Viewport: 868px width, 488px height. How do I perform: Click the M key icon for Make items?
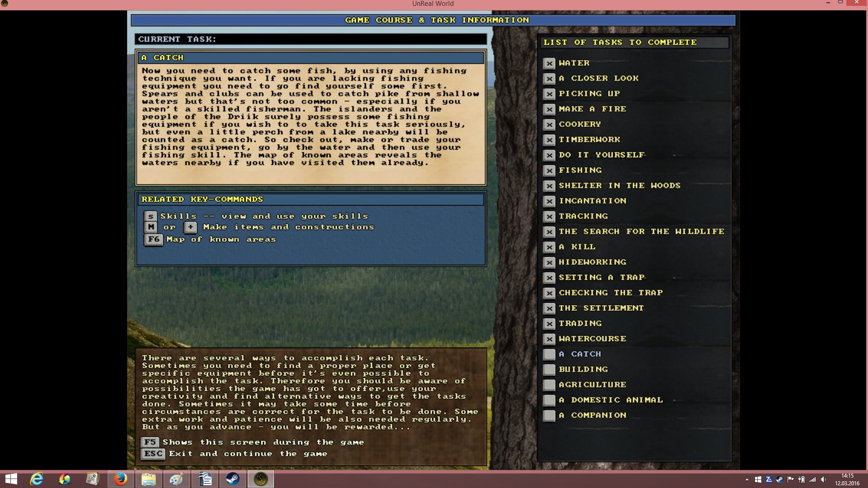(x=151, y=227)
